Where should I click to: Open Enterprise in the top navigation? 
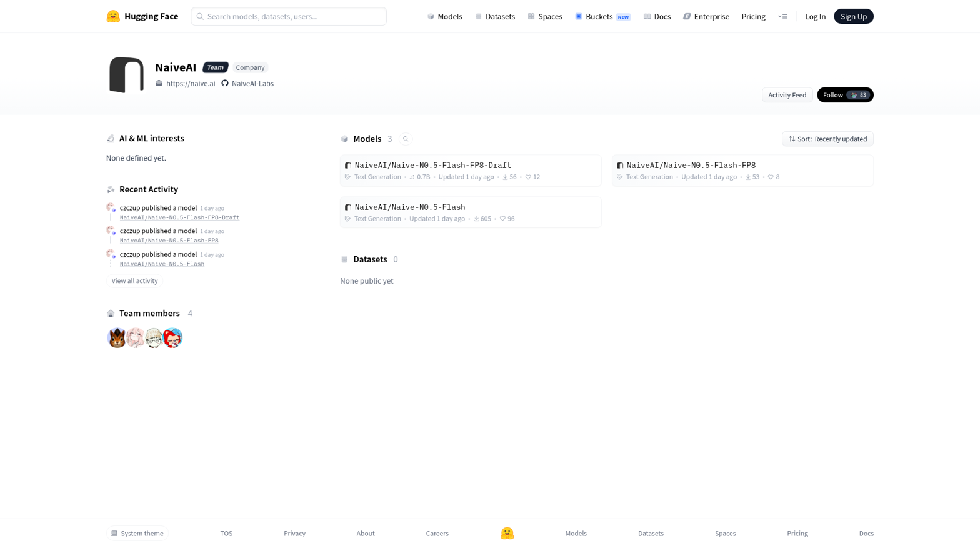click(x=706, y=16)
